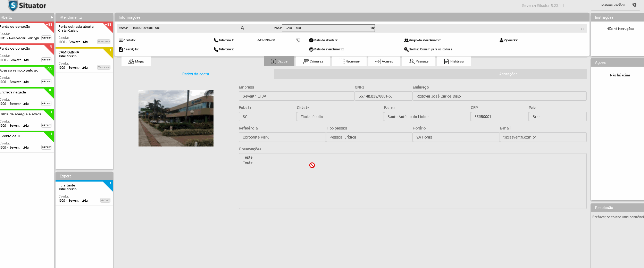Select the _visitante card title in Espera
Image resolution: width=644 pixels, height=268 pixels.
(x=67, y=185)
